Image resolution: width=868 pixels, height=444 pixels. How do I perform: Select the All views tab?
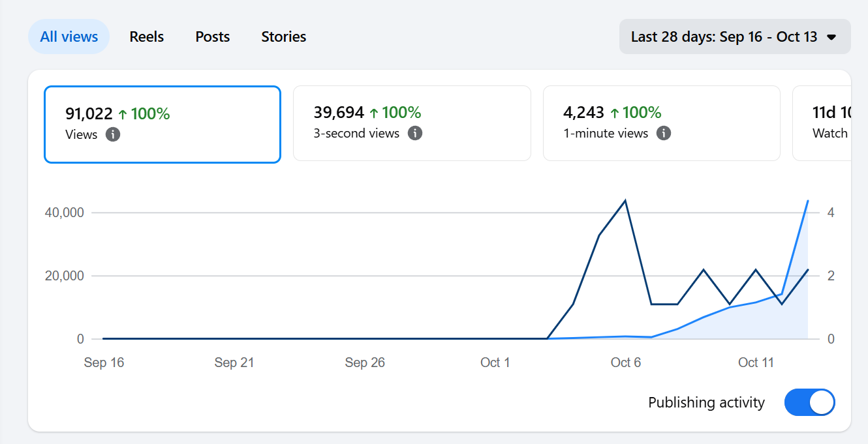[x=69, y=37]
